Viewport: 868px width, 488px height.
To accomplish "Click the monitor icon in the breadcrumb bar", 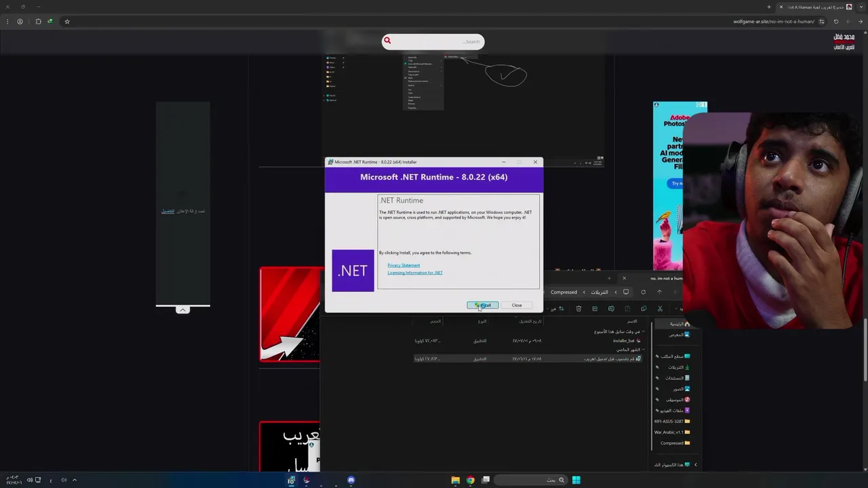I will (x=626, y=292).
